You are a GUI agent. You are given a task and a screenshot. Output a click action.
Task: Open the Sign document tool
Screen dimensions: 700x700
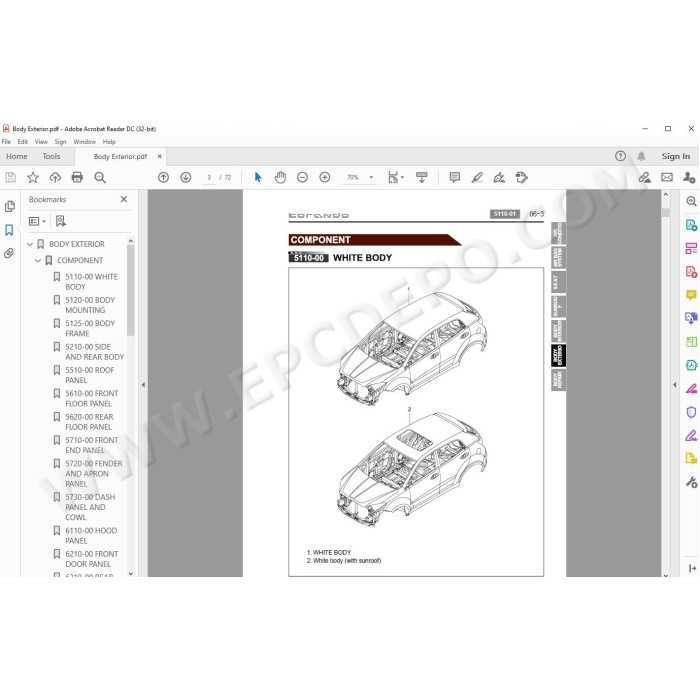[499, 178]
